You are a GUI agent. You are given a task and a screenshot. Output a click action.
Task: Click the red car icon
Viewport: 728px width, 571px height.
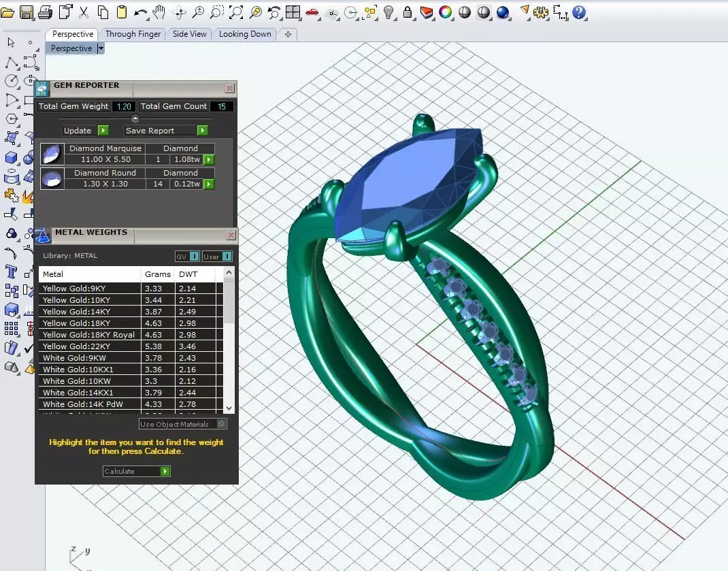pos(312,12)
